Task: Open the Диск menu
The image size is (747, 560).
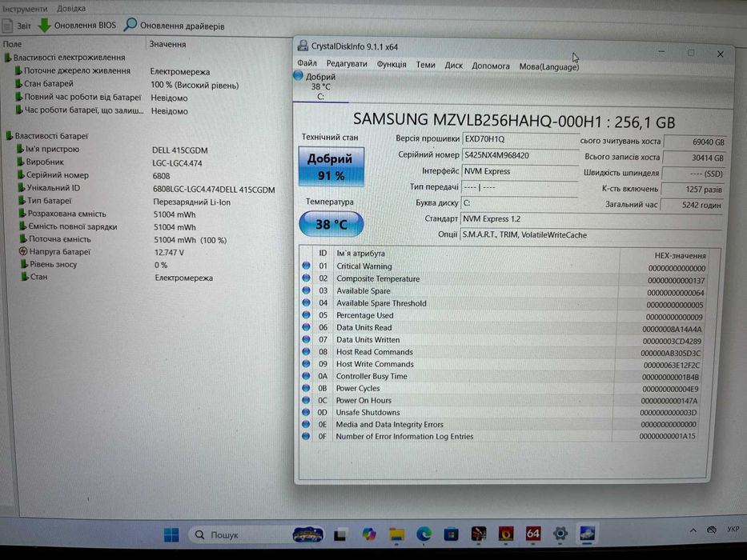Action: (453, 66)
